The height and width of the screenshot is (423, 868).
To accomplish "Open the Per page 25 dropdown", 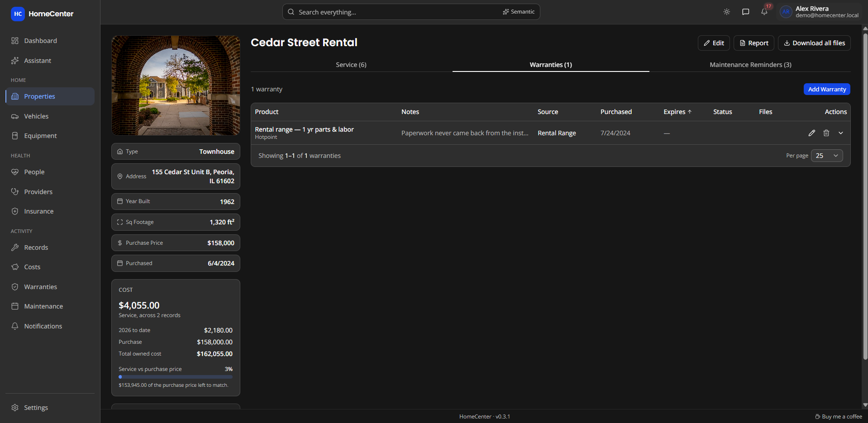I will click(x=827, y=156).
